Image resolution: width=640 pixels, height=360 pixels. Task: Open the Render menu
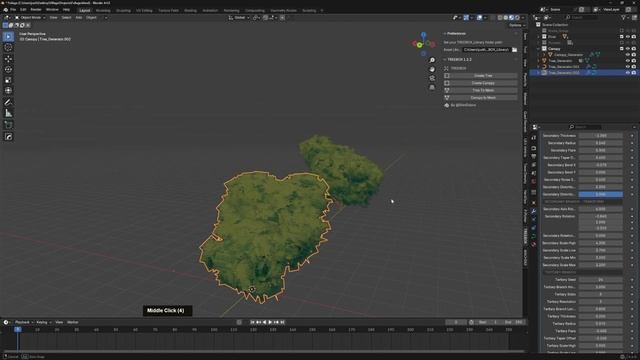(36, 9)
